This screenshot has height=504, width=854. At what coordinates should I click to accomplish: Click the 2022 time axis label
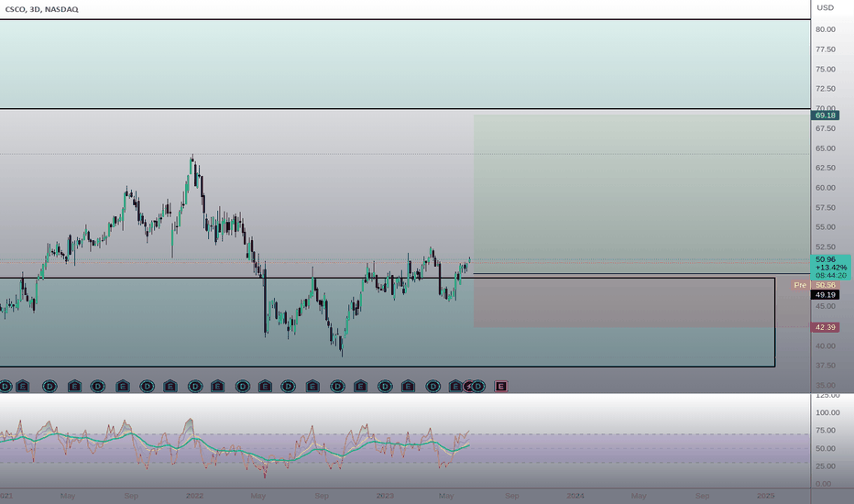[194, 496]
